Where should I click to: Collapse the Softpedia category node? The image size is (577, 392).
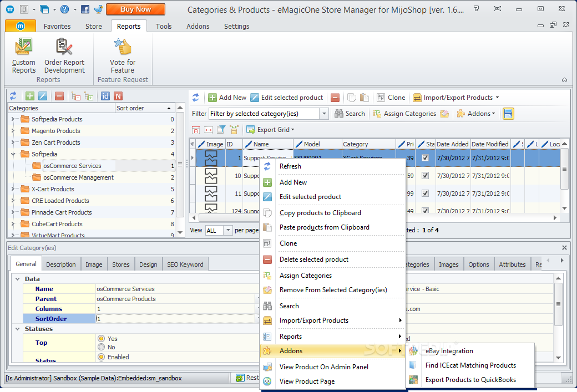(x=13, y=154)
